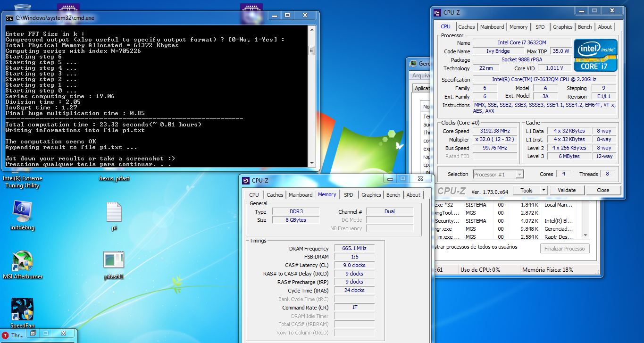The image size is (644, 343).
Task: Click the Multiplier x 32.0 value field
Action: click(x=495, y=139)
